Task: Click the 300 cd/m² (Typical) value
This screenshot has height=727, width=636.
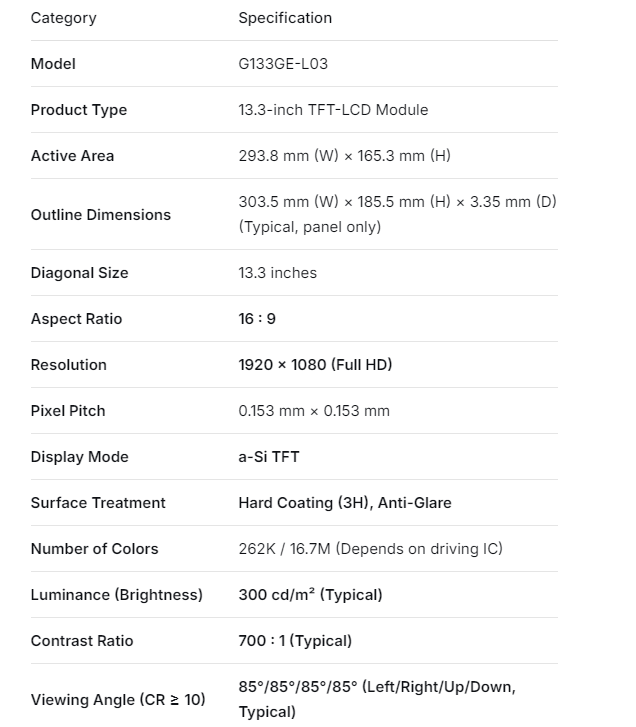Action: point(310,595)
